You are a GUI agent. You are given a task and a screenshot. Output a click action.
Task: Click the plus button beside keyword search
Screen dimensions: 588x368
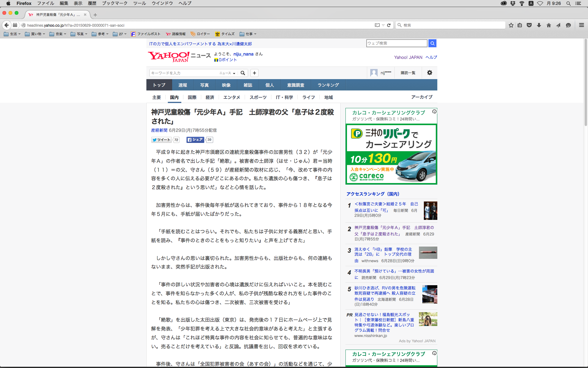click(254, 73)
